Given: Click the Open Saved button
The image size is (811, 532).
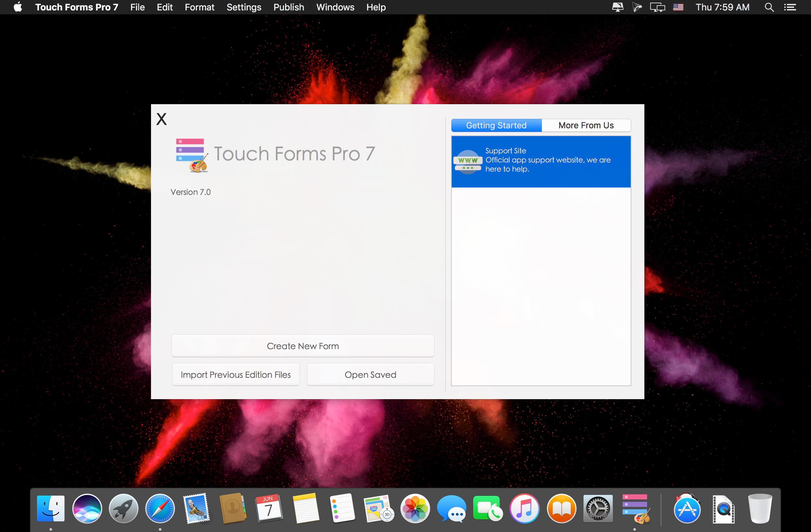Looking at the screenshot, I should tap(370, 374).
